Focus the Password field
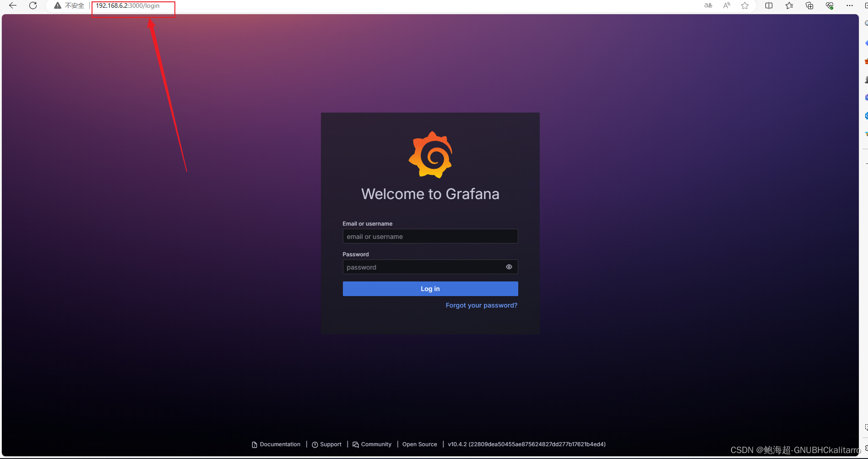This screenshot has height=459, width=868. [430, 267]
